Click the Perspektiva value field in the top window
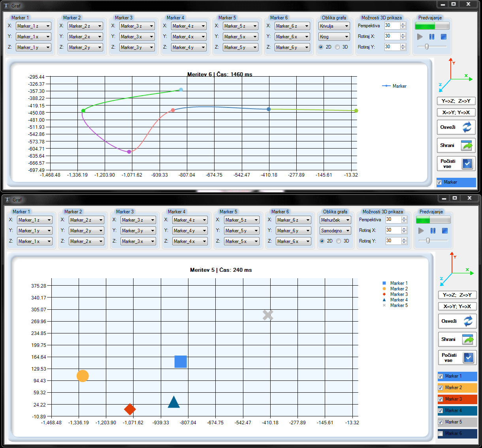Viewport: 482px width, 448px height. [392, 26]
